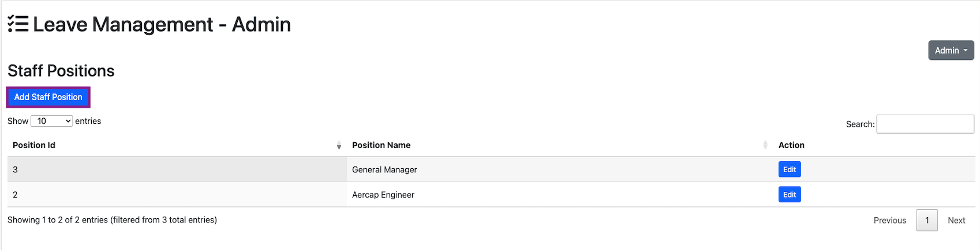Toggle the Position Id sort arrow
Image resolution: width=980 pixels, height=250 pixels.
pyautogui.click(x=339, y=146)
